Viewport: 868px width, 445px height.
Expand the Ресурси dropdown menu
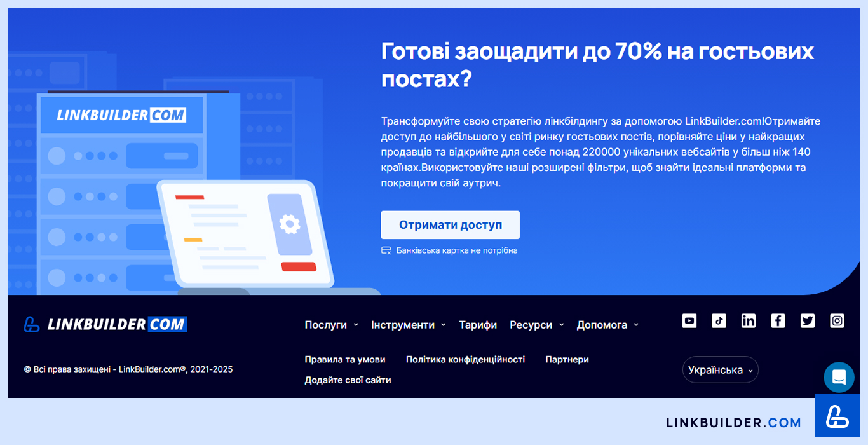(x=537, y=325)
